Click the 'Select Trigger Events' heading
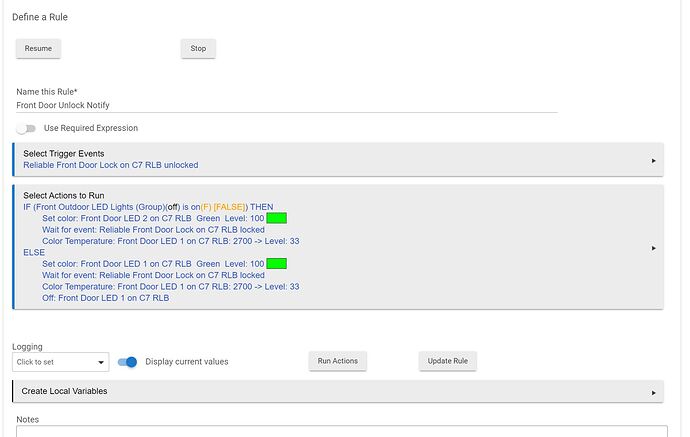 click(x=64, y=154)
